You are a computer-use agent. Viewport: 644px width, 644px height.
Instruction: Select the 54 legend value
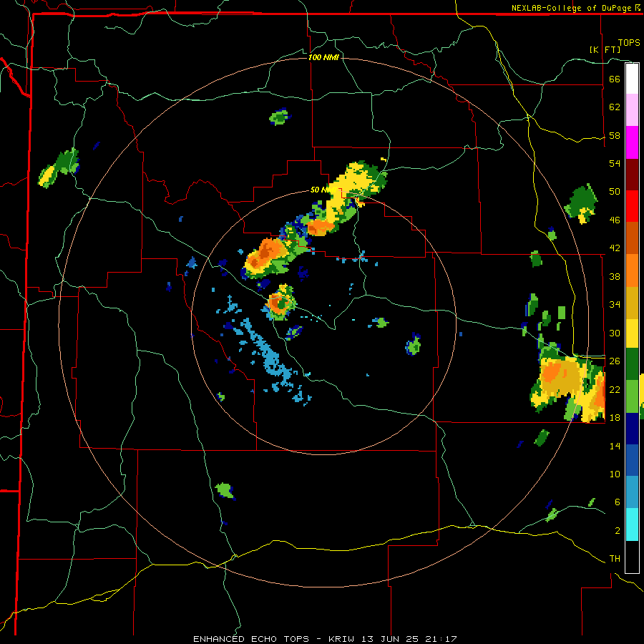click(x=615, y=163)
